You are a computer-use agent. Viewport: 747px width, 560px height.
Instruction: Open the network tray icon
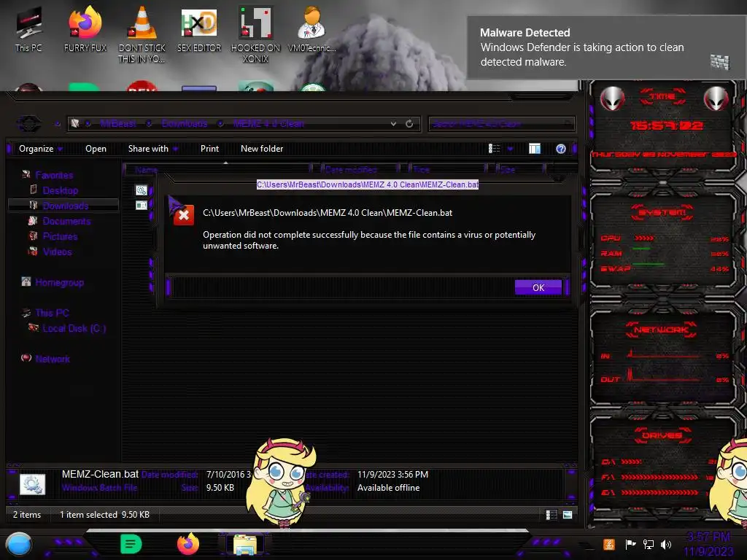coord(649,544)
